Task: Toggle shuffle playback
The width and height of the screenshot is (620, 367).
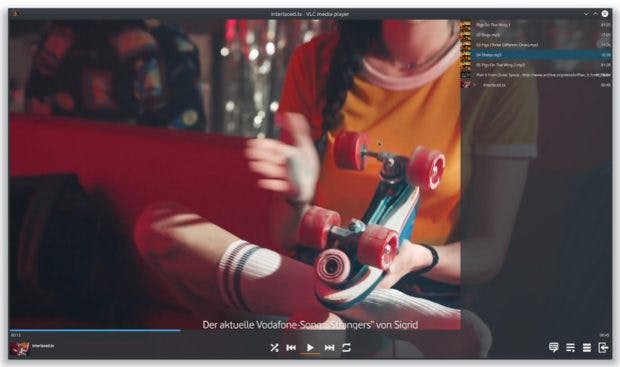Action: click(x=274, y=348)
